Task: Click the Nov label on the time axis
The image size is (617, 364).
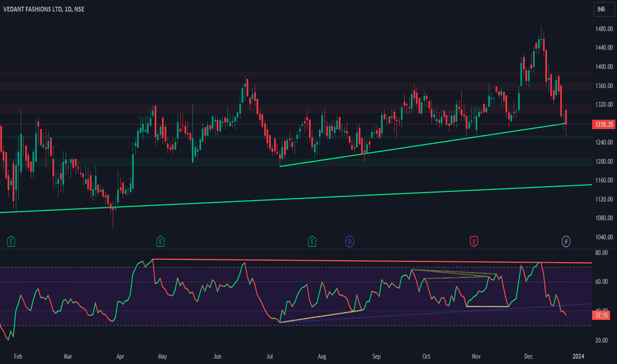Action: [x=476, y=357]
